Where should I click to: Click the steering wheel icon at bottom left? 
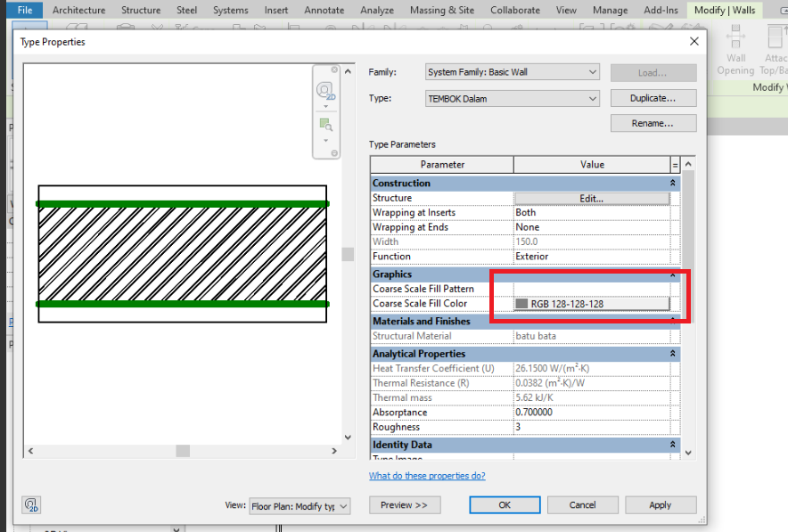click(31, 504)
